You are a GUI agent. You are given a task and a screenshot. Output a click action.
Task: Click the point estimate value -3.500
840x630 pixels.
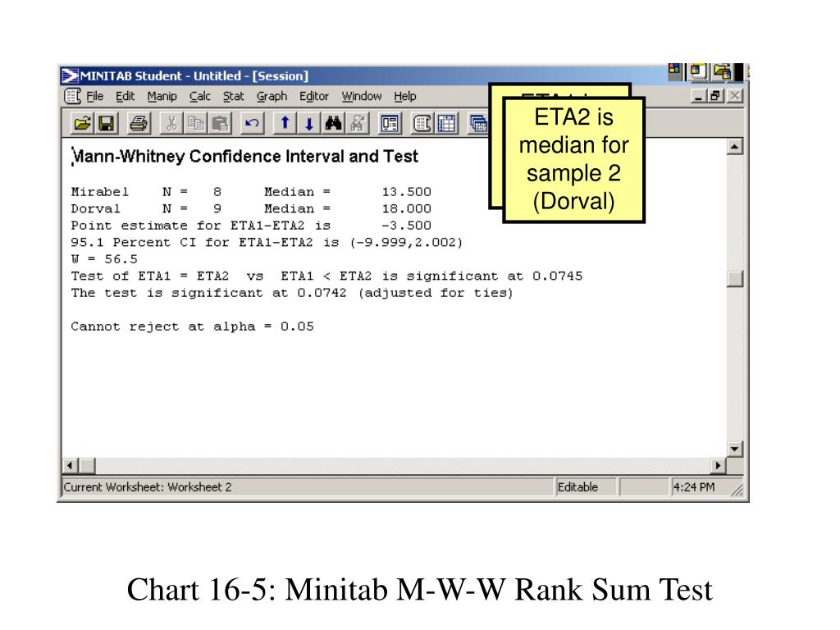click(407, 226)
